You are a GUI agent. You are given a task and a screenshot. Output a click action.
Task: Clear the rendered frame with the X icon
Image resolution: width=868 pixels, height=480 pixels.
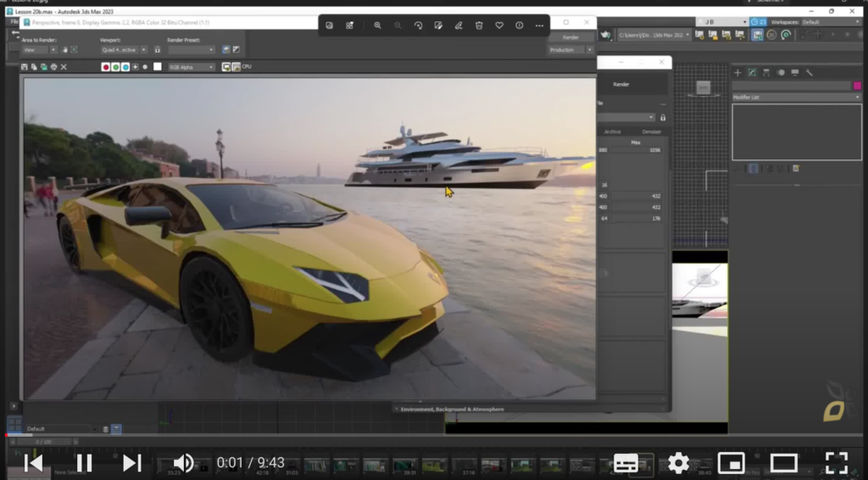coord(64,67)
